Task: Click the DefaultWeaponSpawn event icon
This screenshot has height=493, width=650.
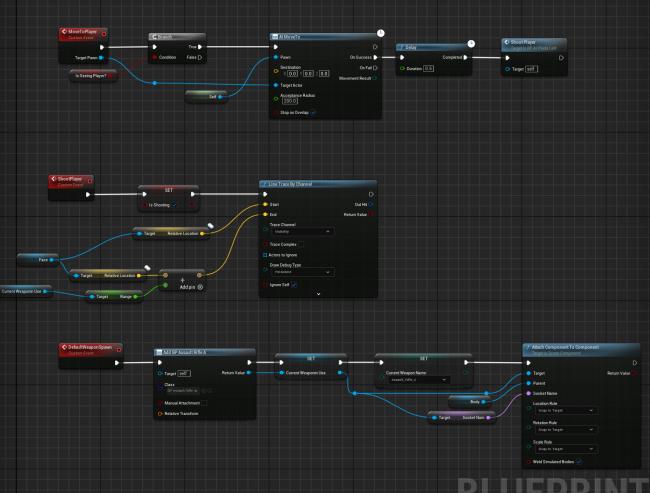Action: pos(64,347)
